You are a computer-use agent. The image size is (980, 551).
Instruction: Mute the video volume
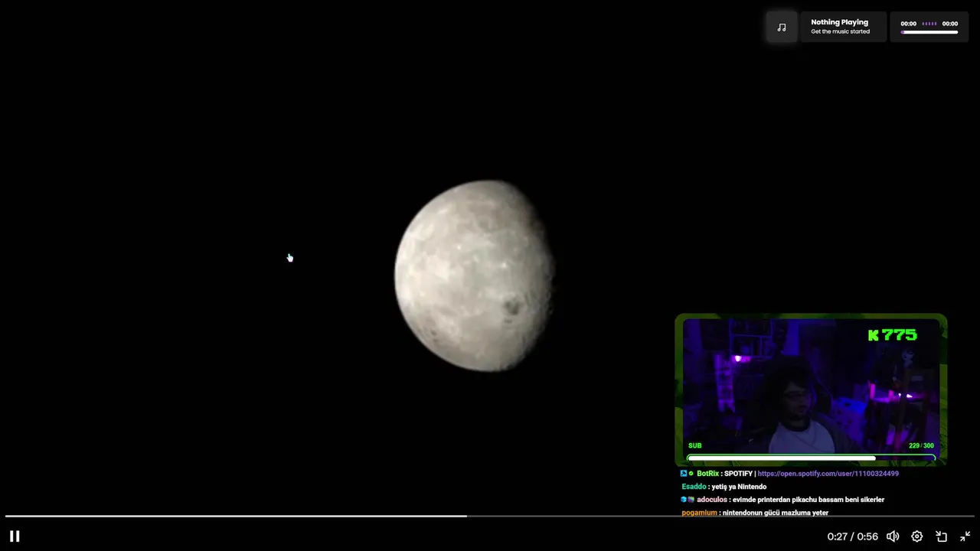893,536
